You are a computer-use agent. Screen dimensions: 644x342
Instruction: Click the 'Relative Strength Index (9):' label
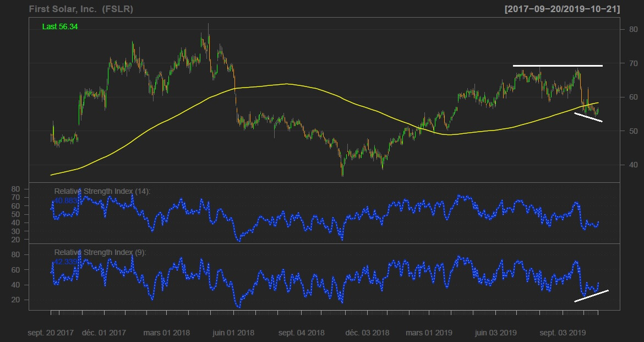100,252
